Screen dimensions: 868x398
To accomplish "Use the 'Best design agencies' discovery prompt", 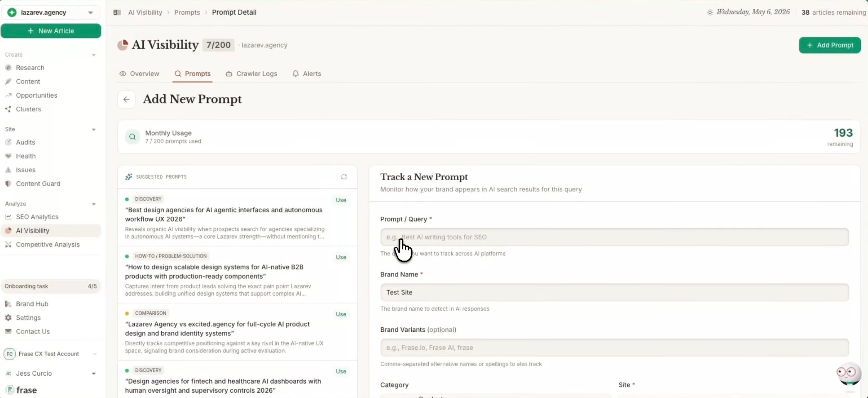I will [x=341, y=200].
